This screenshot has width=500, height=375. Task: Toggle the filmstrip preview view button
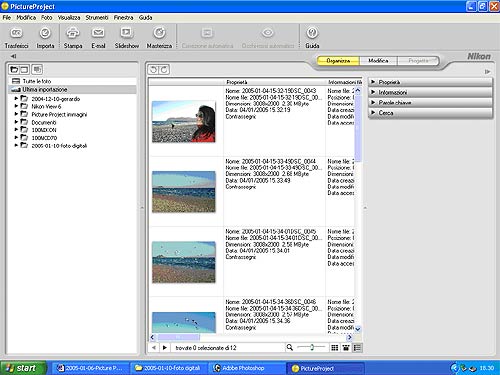pyautogui.click(x=346, y=348)
